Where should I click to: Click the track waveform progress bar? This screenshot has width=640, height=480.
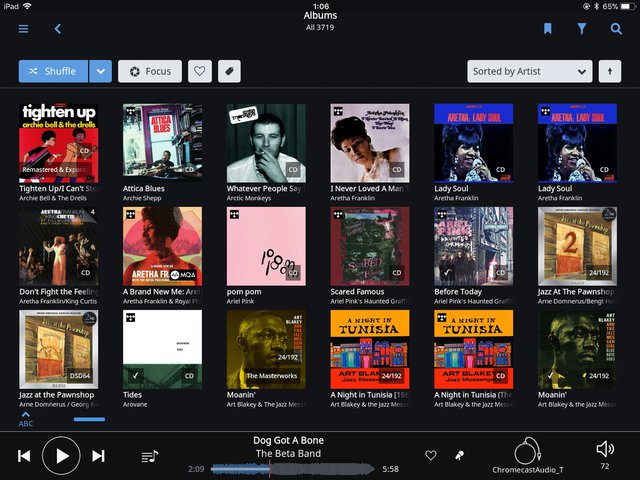(292, 468)
